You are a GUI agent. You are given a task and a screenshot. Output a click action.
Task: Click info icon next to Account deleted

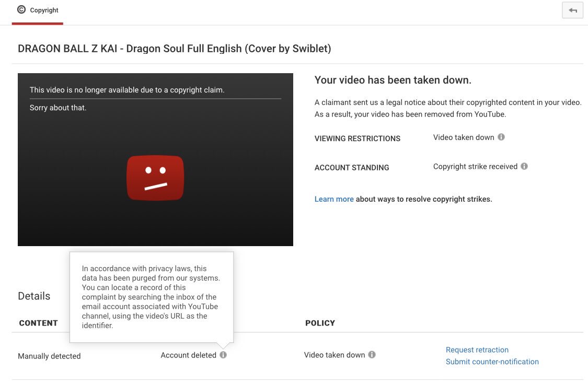click(223, 355)
